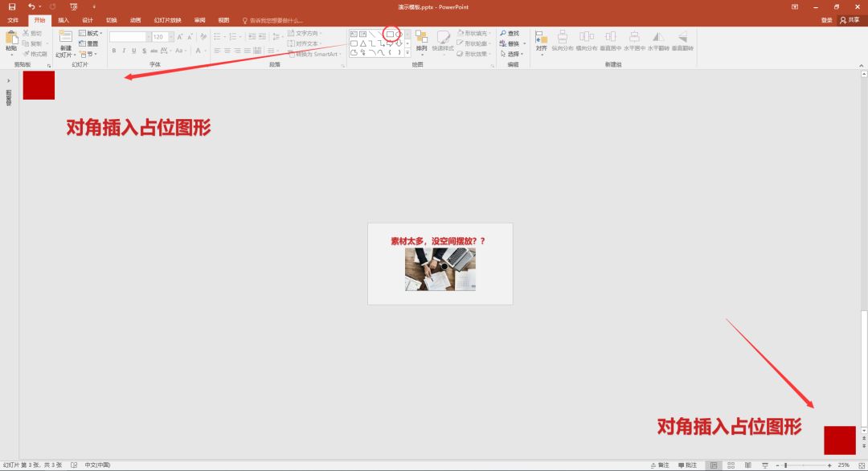This screenshot has width=868, height=471.
Task: Click the Tell me search box
Action: tap(273, 20)
